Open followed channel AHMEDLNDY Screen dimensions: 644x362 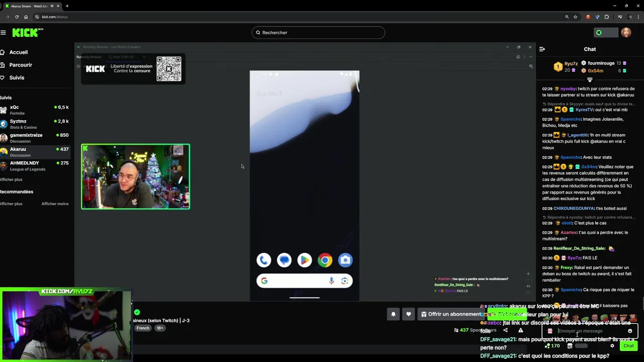click(x=35, y=166)
